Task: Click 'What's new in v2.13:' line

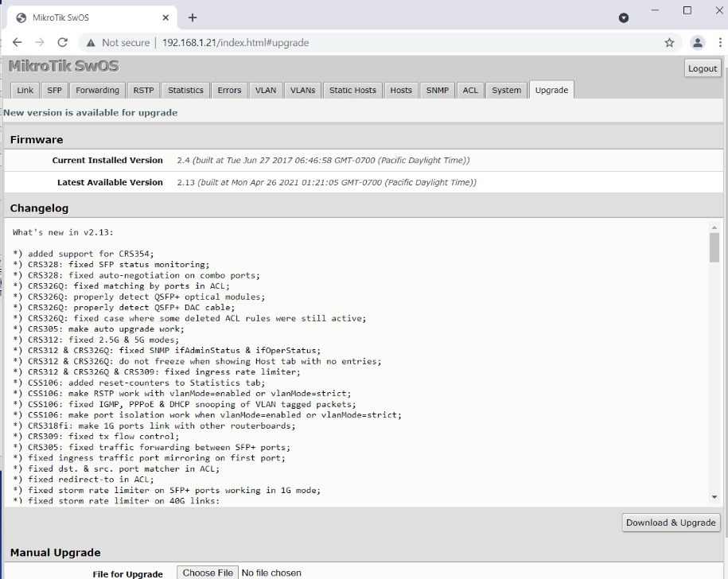Action: (x=63, y=232)
